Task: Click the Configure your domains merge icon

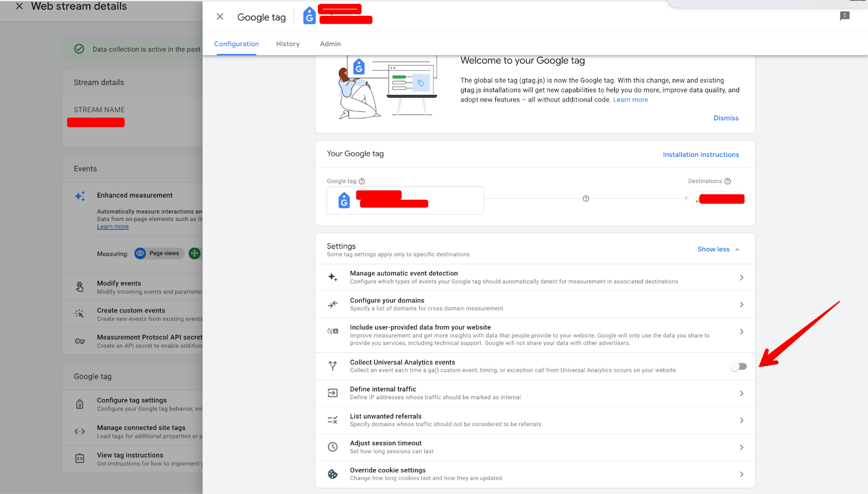Action: (333, 305)
